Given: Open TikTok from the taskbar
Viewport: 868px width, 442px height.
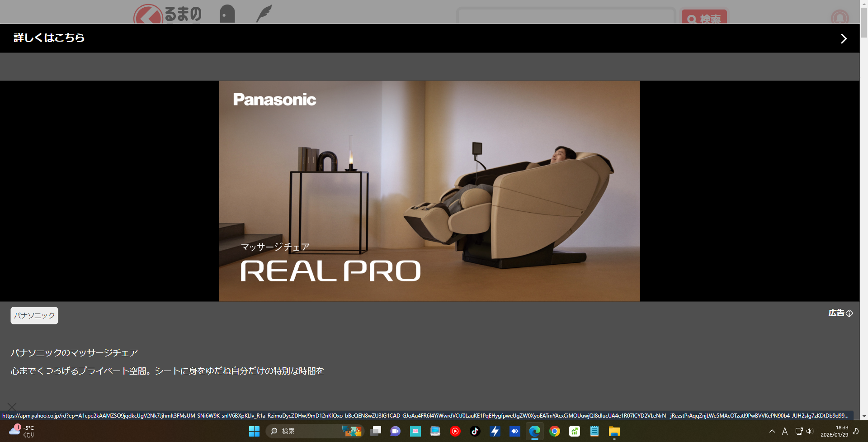Looking at the screenshot, I should [475, 431].
